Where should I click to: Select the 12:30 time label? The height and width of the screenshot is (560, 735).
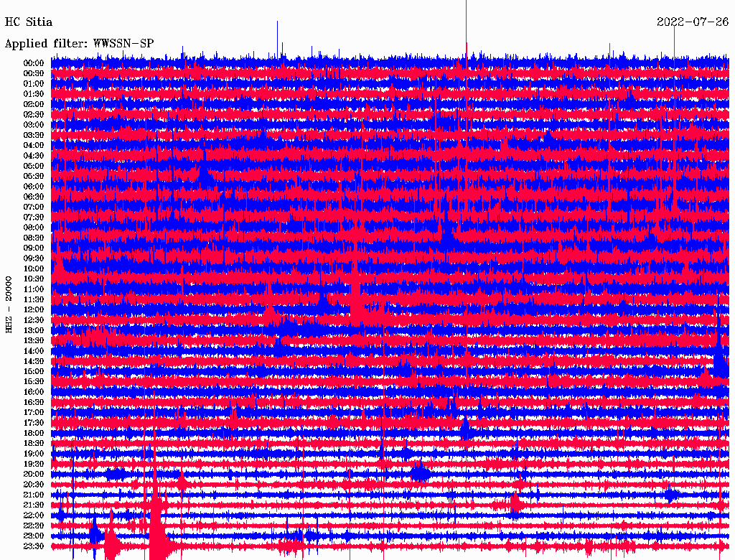coord(34,320)
